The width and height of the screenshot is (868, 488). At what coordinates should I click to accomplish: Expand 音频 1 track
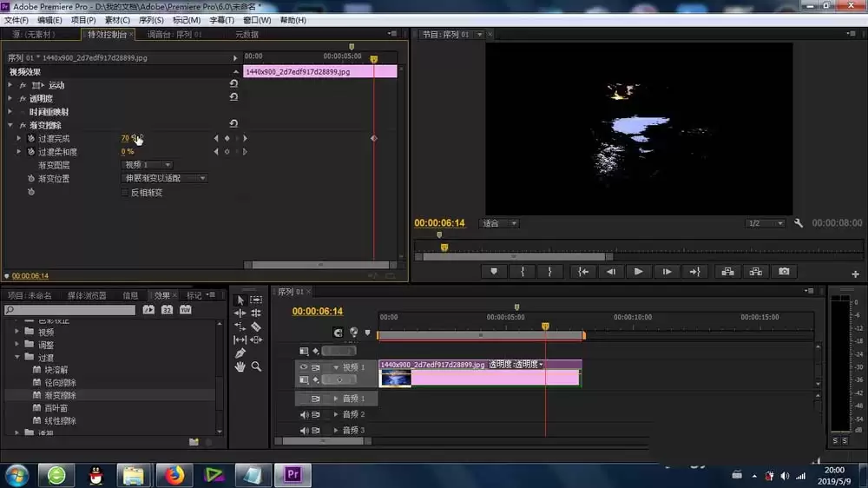(x=335, y=399)
